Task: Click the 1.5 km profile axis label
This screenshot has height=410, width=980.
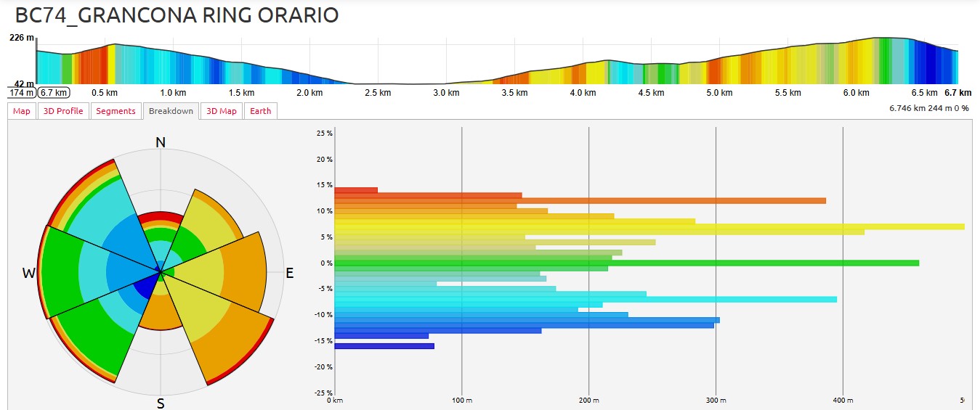Action: [241, 93]
